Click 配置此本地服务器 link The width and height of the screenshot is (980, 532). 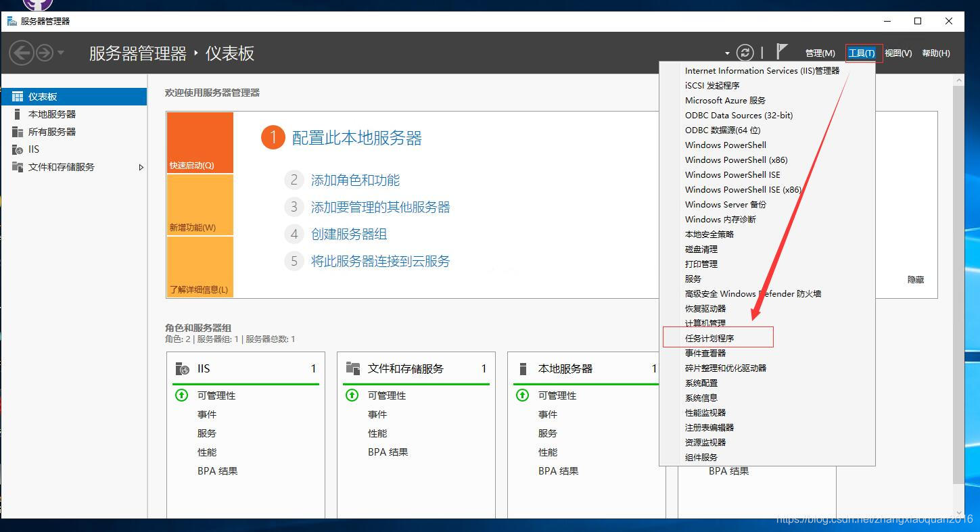[x=356, y=139]
